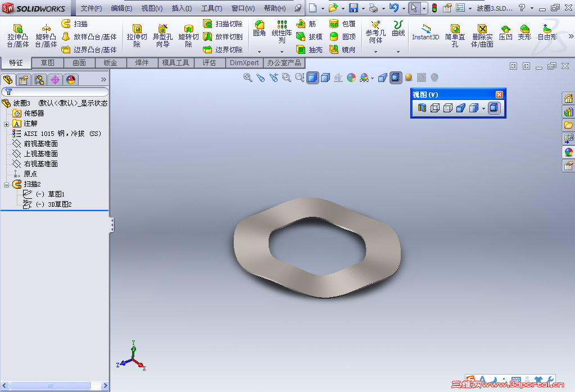The width and height of the screenshot is (575, 392).
Task: Select the 简单直孔 simple hole tool
Action: 455,35
